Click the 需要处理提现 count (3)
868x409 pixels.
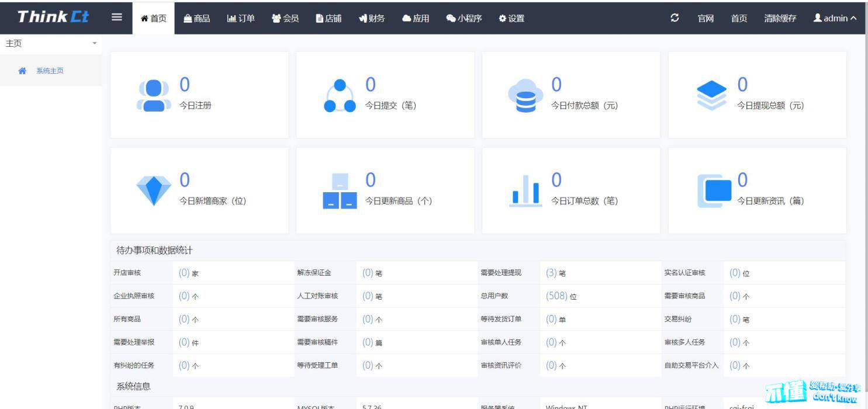pos(551,273)
